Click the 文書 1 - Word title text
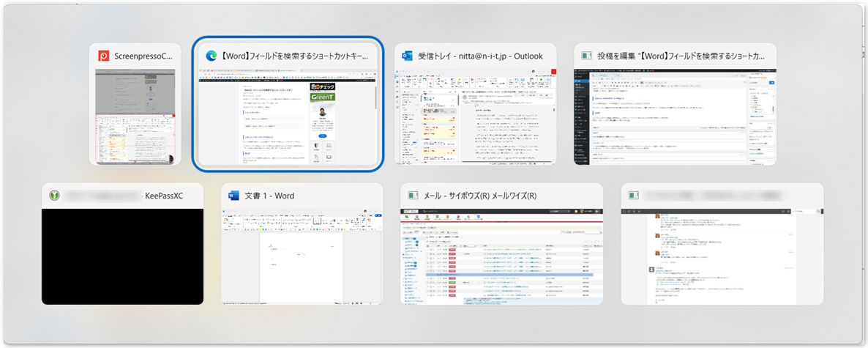868x348 pixels. (269, 196)
